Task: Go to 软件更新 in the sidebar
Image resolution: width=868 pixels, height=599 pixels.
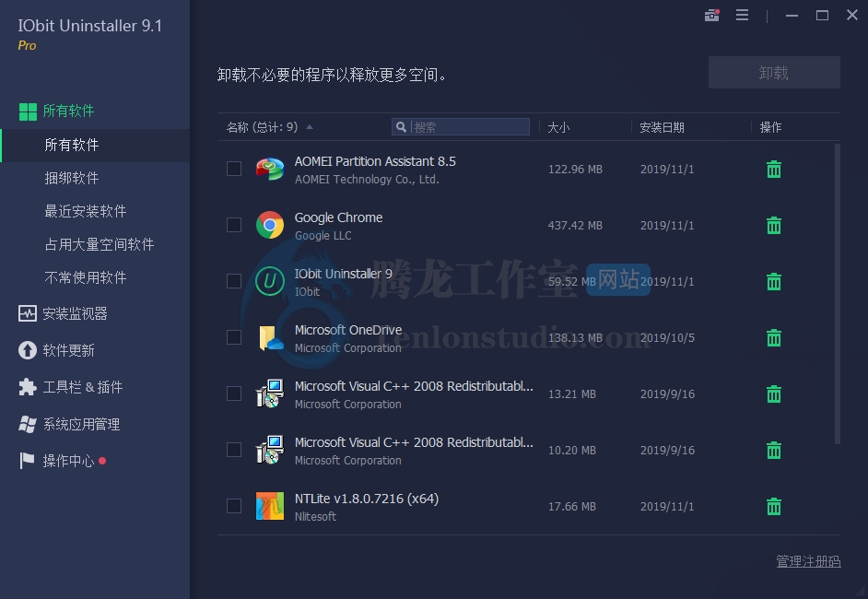Action: tap(68, 350)
